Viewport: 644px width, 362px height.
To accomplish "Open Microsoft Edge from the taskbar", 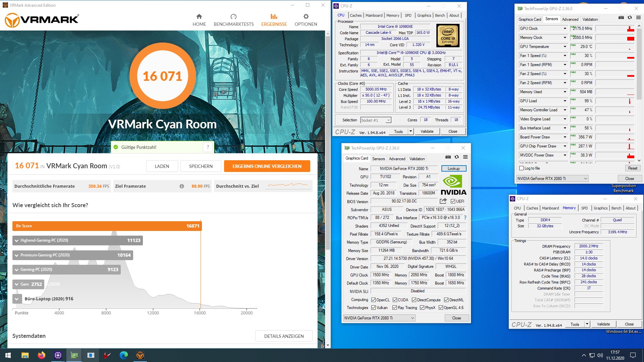I will point(123,355).
